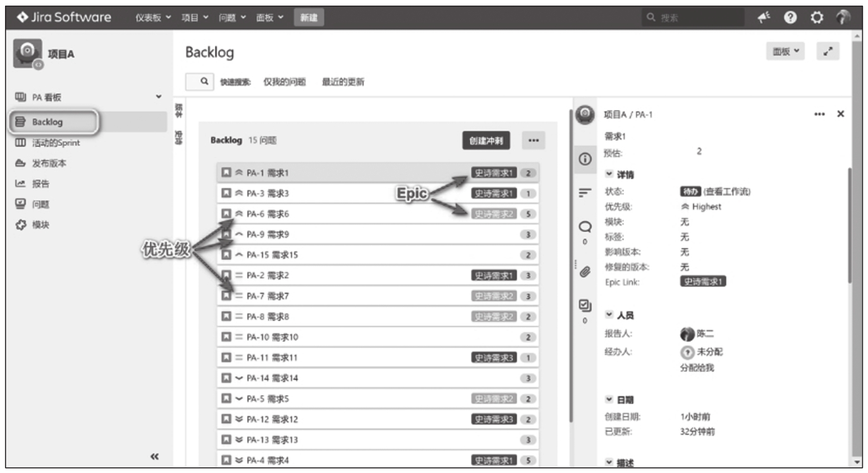Collapse the sidebar with double chevron
This screenshot has width=868, height=473.
tap(154, 457)
